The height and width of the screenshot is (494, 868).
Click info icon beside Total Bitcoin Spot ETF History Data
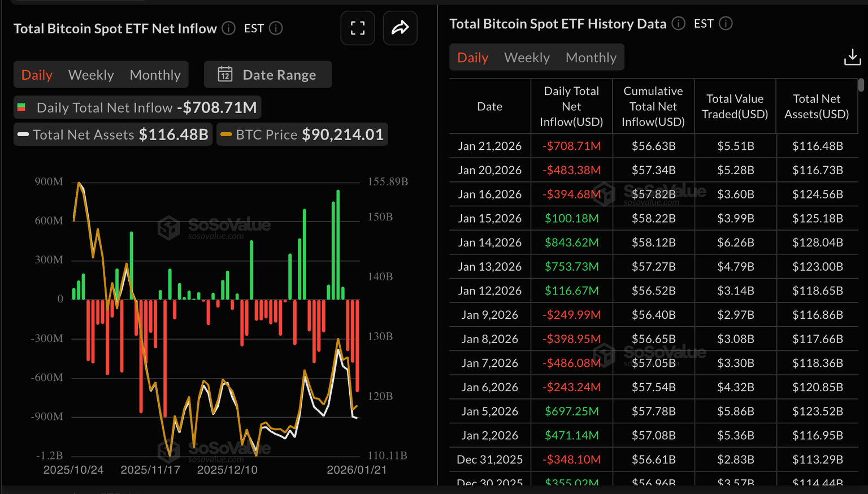click(679, 24)
